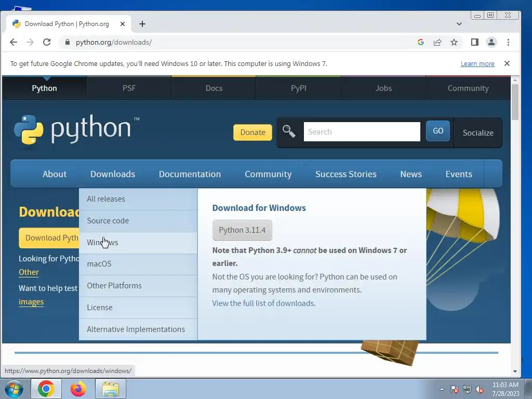The image size is (532, 399).
Task: Open the Other link
Action: pos(29,272)
